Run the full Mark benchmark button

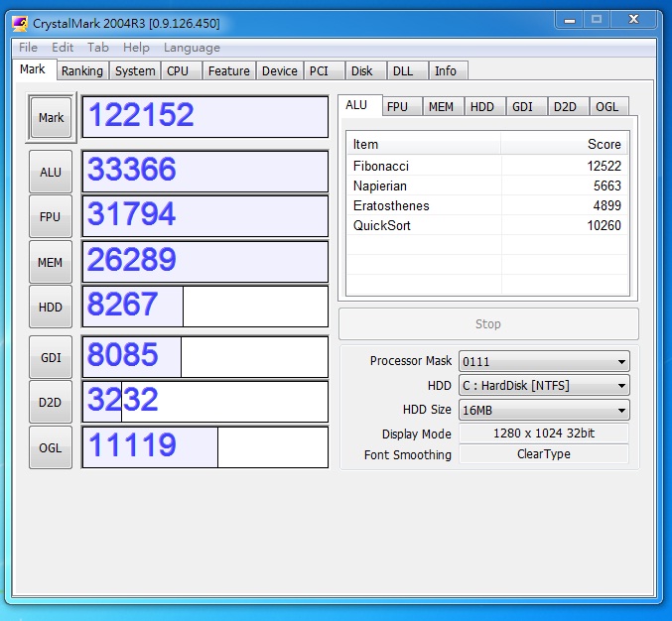(x=51, y=117)
